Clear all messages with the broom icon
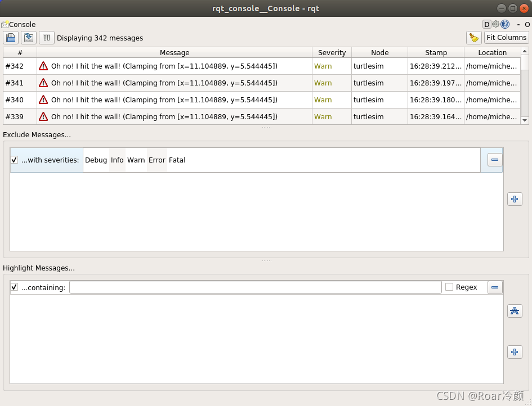This screenshot has height=406, width=532. coord(473,38)
